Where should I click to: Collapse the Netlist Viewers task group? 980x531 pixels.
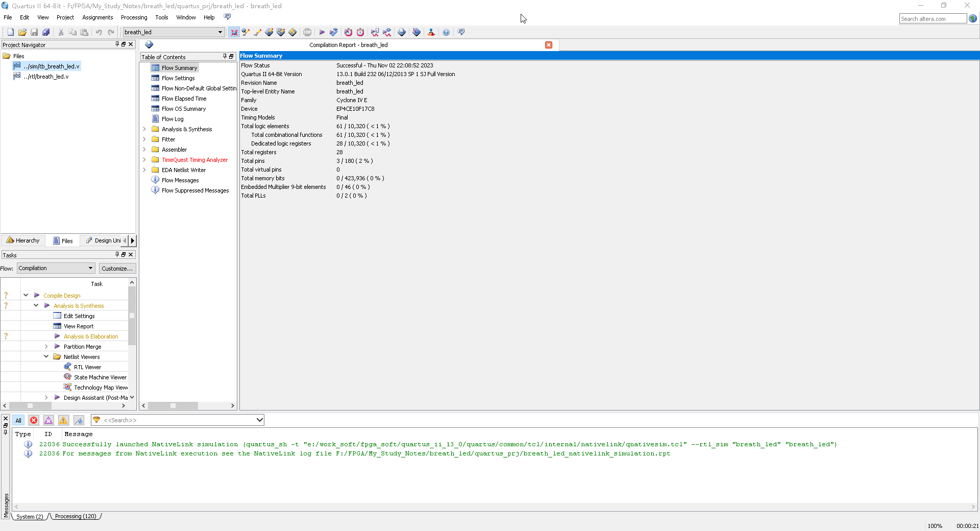click(x=46, y=356)
